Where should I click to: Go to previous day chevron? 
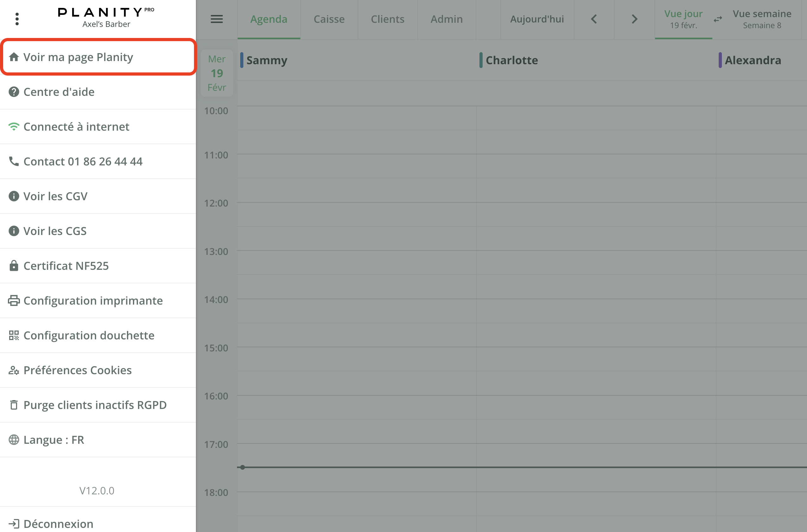coord(594,19)
